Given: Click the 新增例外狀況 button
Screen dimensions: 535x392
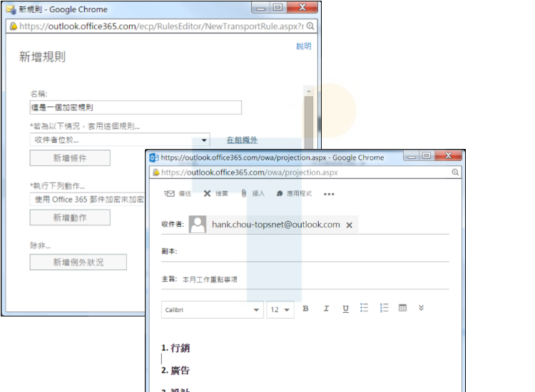Looking at the screenshot, I should pos(78,262).
